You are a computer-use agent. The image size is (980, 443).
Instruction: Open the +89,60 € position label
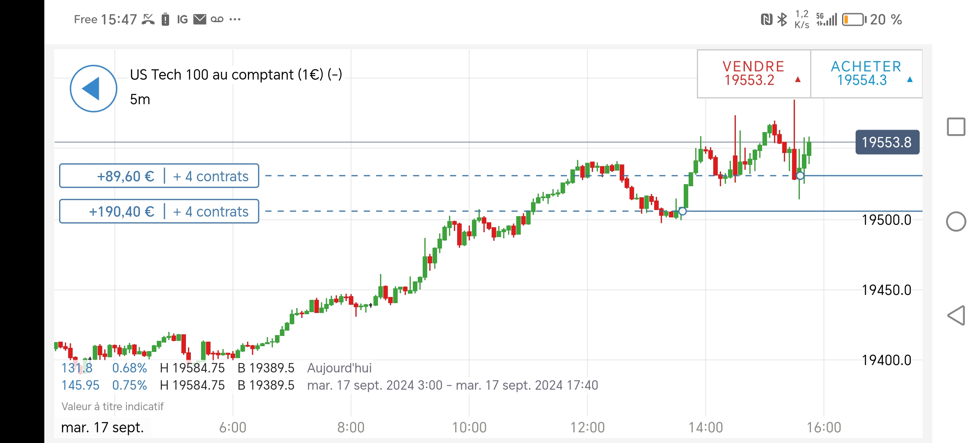pos(159,176)
